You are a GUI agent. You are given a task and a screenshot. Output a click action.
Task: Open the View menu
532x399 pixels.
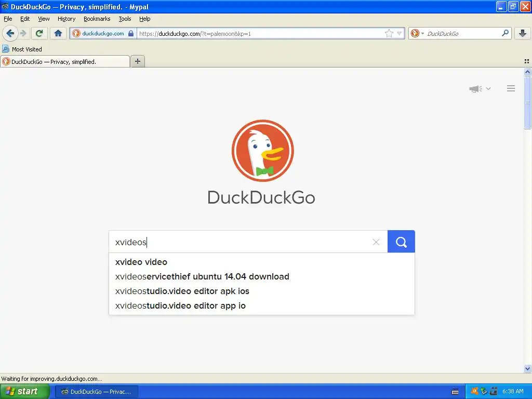click(44, 19)
